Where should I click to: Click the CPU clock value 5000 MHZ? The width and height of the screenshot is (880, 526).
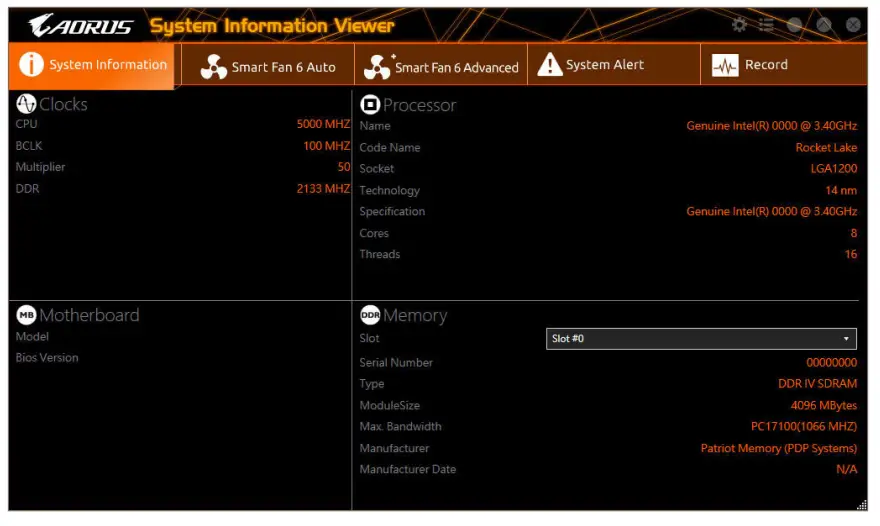click(x=323, y=124)
